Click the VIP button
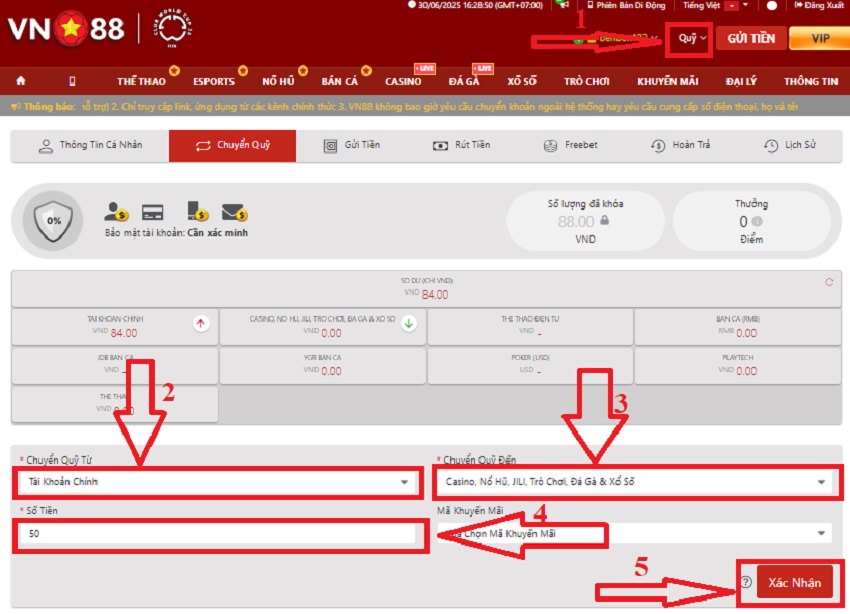This screenshot has height=614, width=850. pyautogui.click(x=820, y=38)
